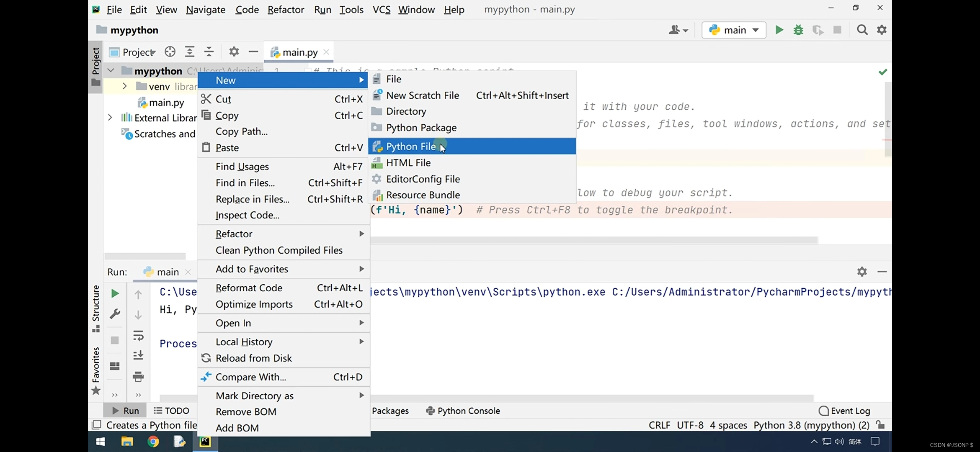The height and width of the screenshot is (452, 980).
Task: Start debugging with the bug icon
Action: (798, 30)
